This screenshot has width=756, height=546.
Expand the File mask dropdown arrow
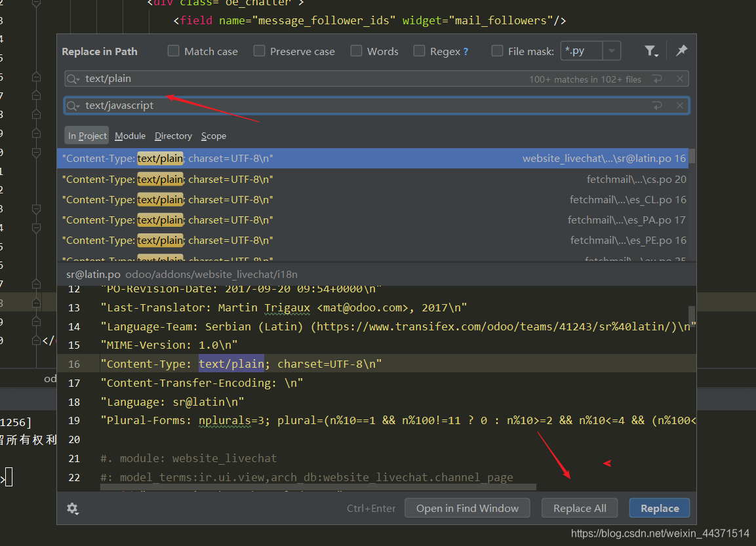click(611, 50)
